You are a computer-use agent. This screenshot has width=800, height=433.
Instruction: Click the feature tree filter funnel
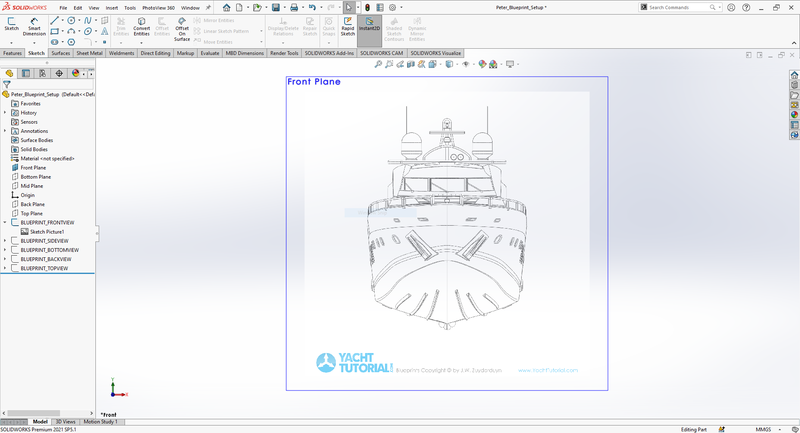(7, 85)
